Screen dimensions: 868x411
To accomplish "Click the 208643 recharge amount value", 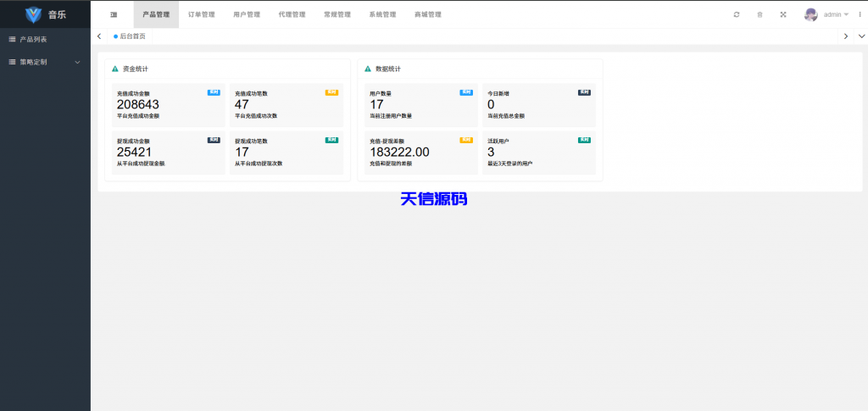I will point(138,104).
